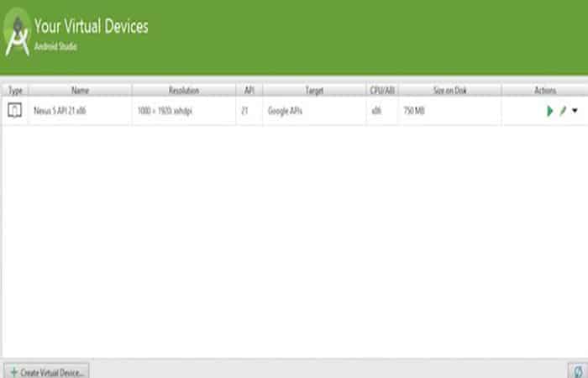The width and height of the screenshot is (588, 378).
Task: Edit the Nexus 5 AVD with pencil icon
Action: 563,111
